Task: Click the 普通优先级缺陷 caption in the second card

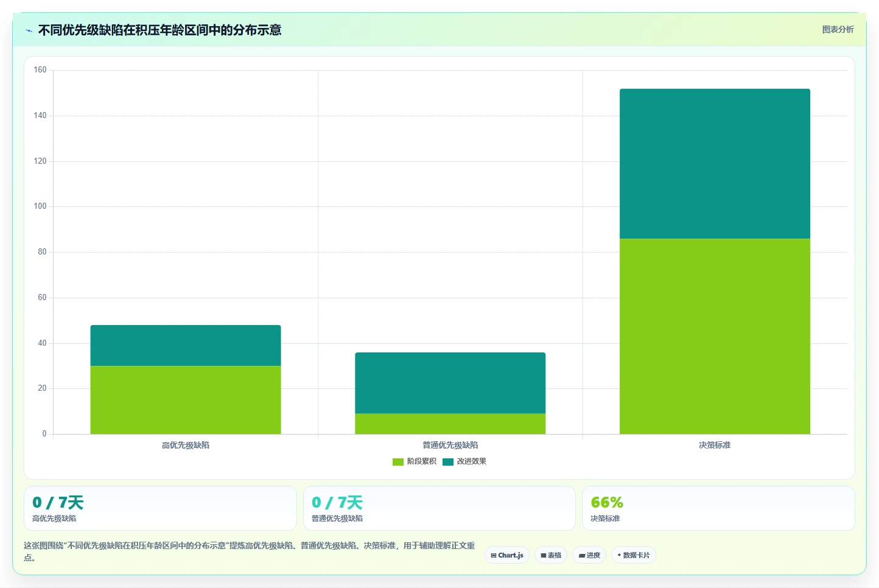Action: (337, 519)
